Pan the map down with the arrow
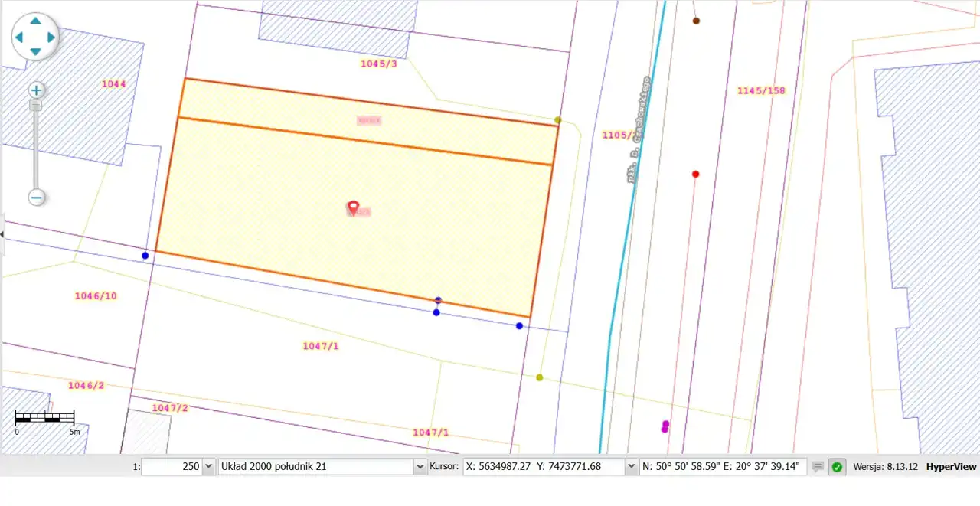This screenshot has height=506, width=980. tap(35, 52)
